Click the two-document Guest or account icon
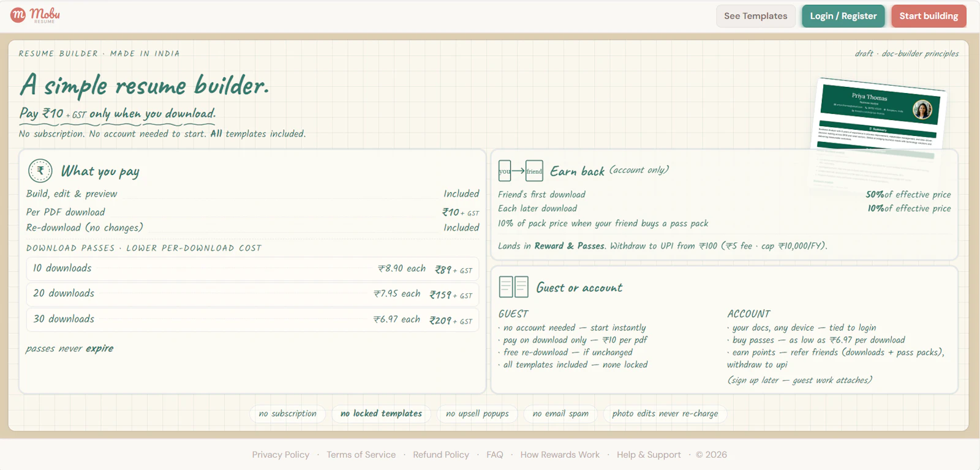 tap(513, 286)
